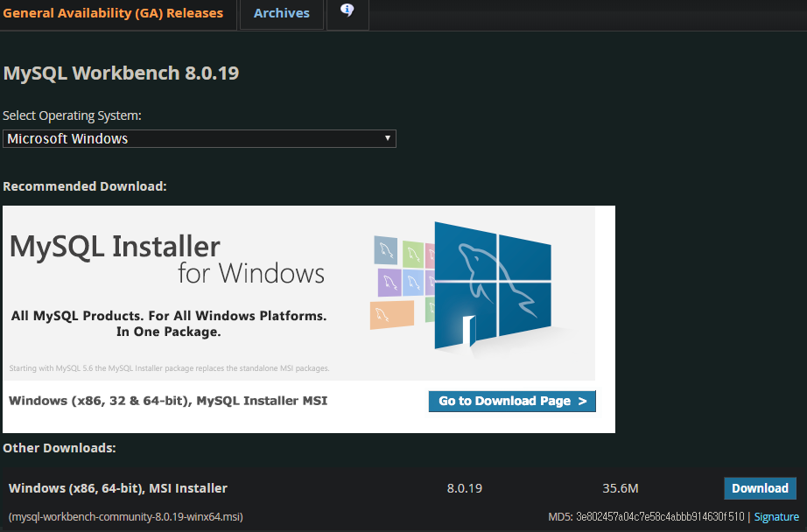Open the info speech-bubble tab icon

point(347,10)
